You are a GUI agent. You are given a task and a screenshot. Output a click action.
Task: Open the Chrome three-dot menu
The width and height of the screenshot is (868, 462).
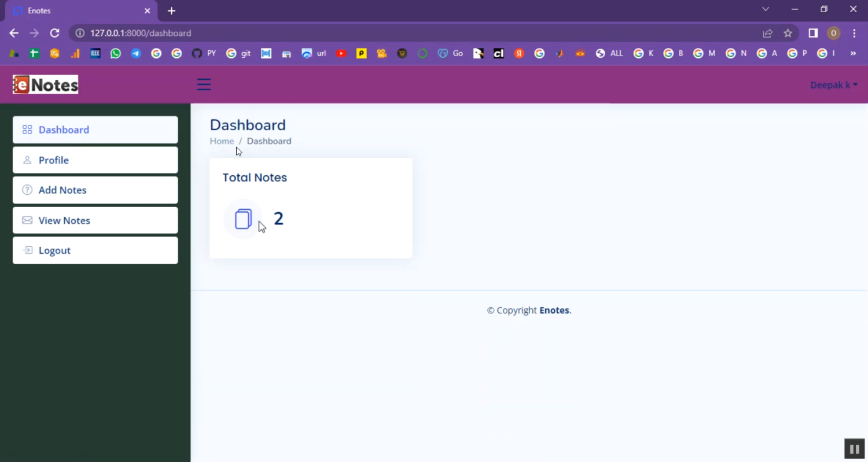(x=854, y=34)
